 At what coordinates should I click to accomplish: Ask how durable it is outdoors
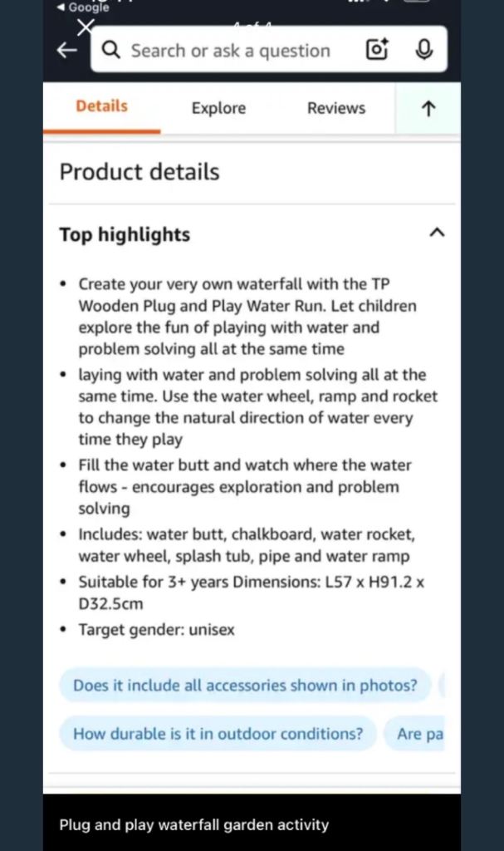pos(218,734)
